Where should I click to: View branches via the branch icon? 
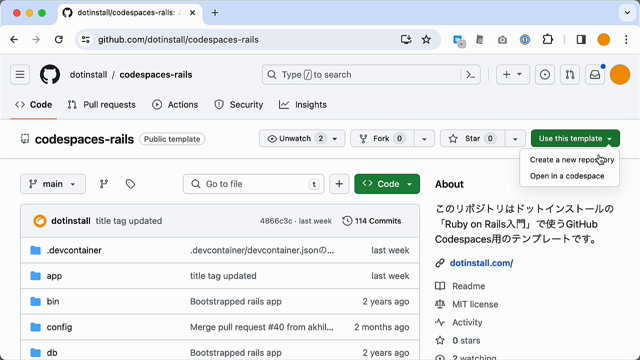point(104,184)
